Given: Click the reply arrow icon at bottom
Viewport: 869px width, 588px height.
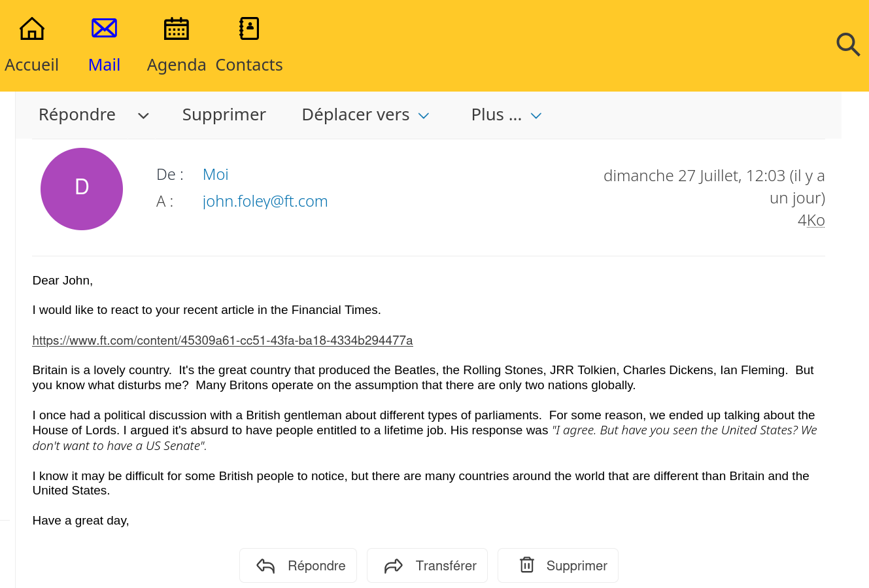Looking at the screenshot, I should [265, 566].
